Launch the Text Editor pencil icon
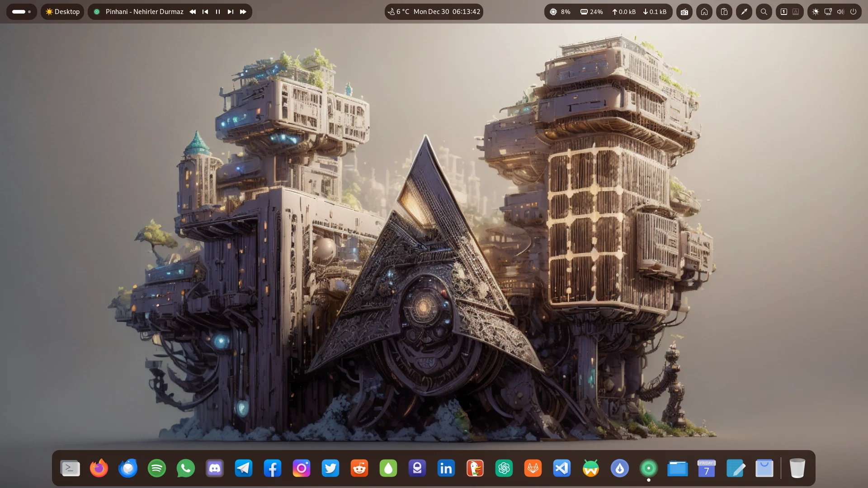 (736, 468)
